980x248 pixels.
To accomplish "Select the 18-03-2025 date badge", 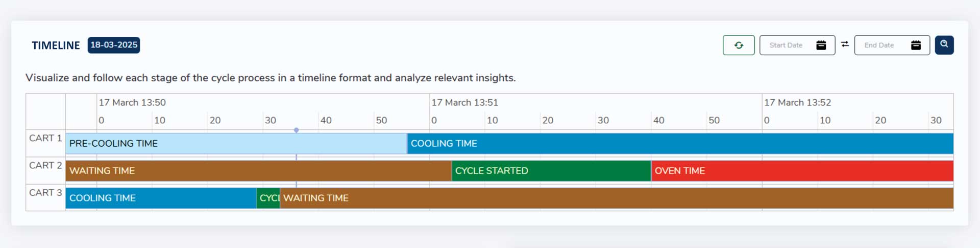I will [x=114, y=45].
